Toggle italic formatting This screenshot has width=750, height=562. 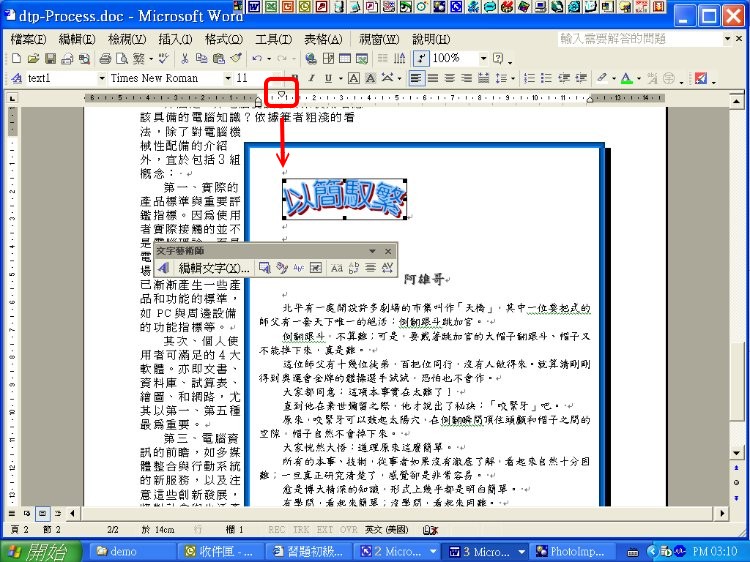click(x=311, y=78)
